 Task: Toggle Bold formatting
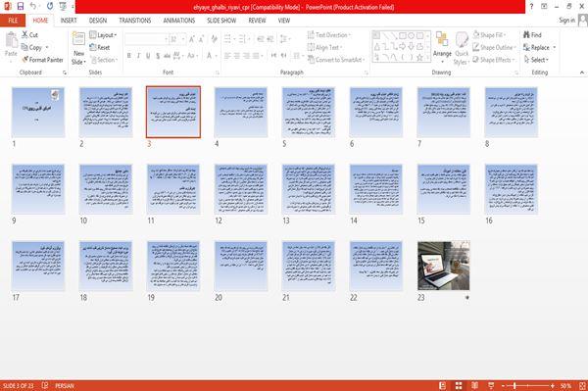pos(128,56)
